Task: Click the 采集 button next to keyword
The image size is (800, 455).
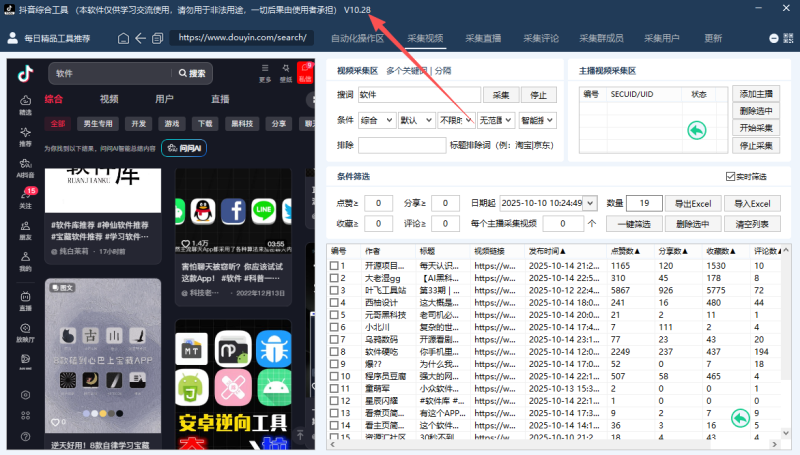Action: point(501,95)
